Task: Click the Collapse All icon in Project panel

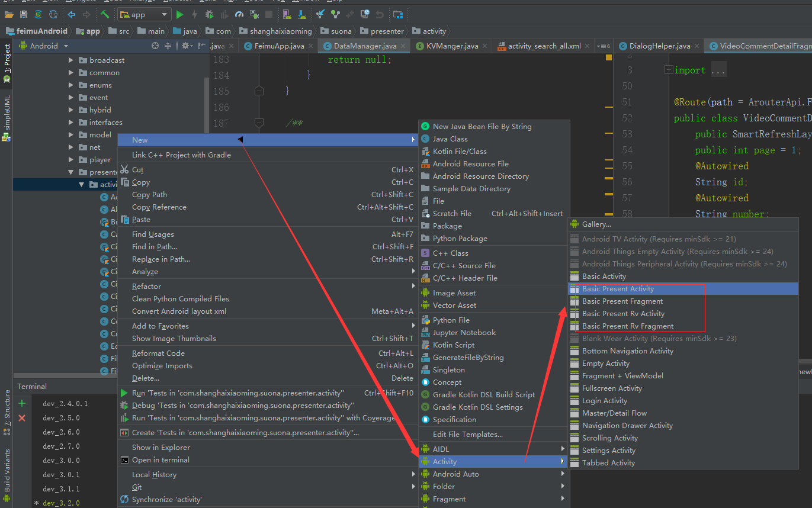Action: [168, 46]
